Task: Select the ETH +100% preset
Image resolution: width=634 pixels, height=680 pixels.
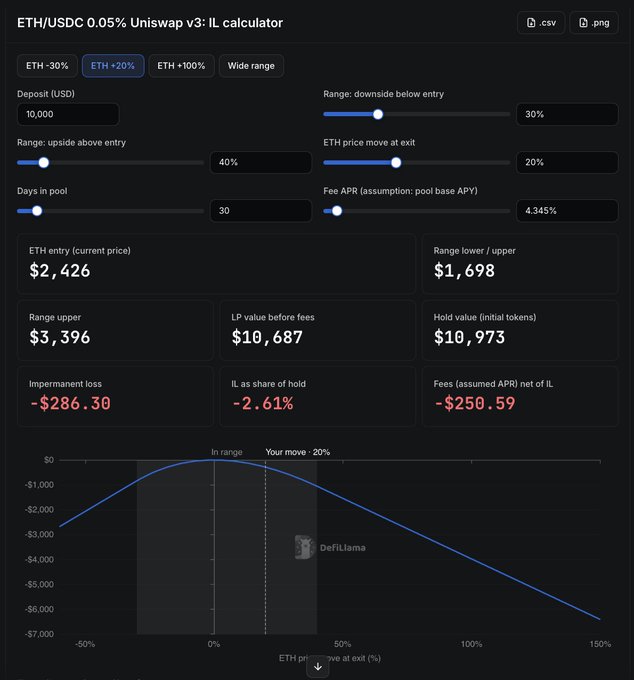Action: click(181, 66)
